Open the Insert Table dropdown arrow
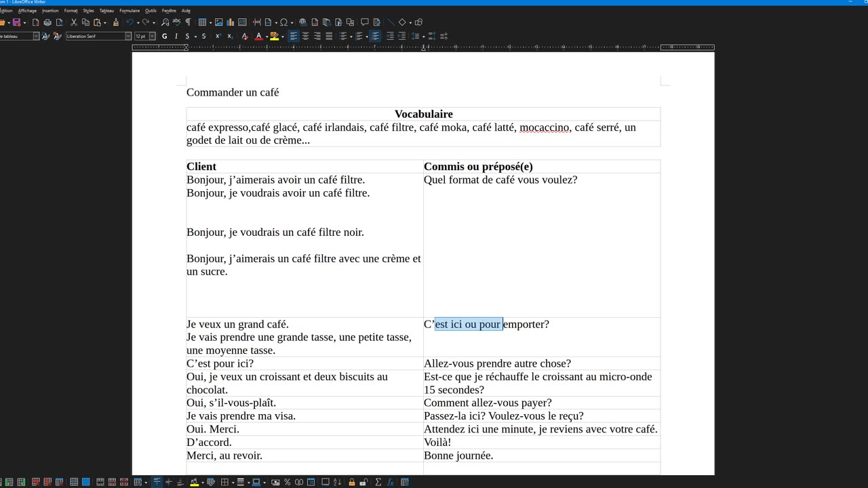Viewport: 868px width, 488px height. (210, 22)
